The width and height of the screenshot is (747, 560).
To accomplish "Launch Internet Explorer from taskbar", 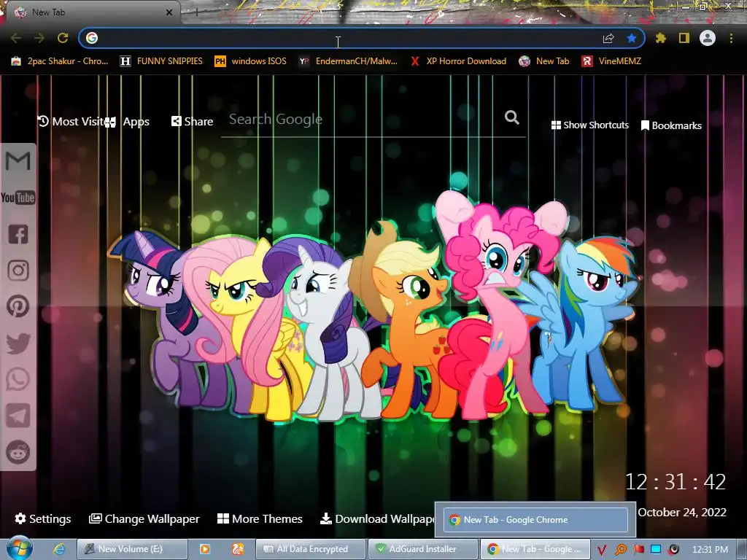I will 59,549.
